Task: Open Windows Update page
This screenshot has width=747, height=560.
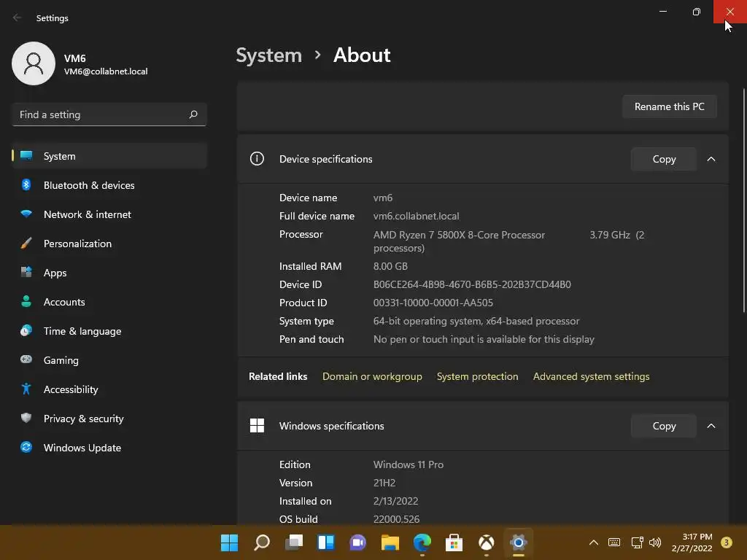Action: click(x=109, y=448)
